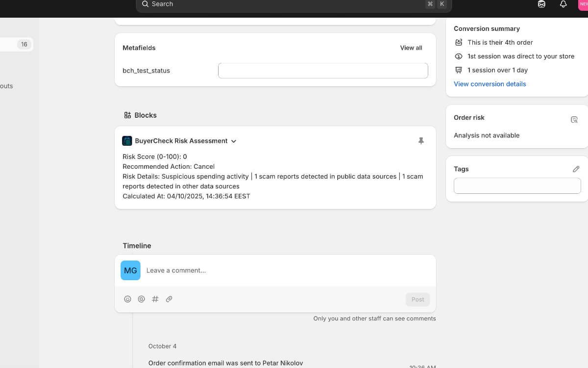Viewport: 588px width, 368px height.
Task: Insert emoji in comment
Action: click(x=127, y=299)
